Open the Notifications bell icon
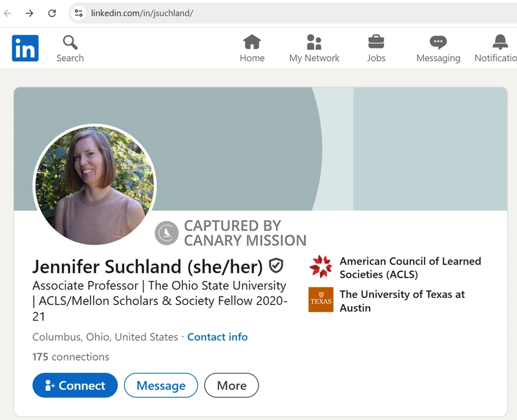 point(500,43)
